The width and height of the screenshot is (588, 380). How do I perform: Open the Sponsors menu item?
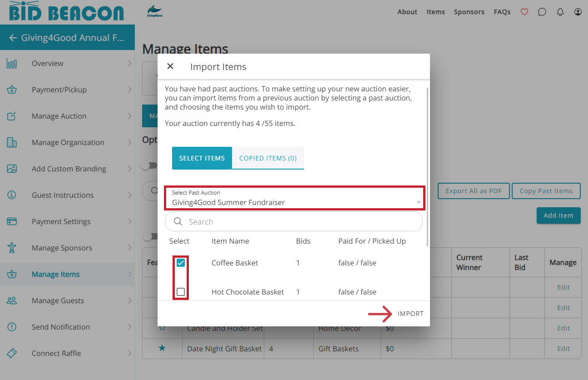pyautogui.click(x=469, y=12)
